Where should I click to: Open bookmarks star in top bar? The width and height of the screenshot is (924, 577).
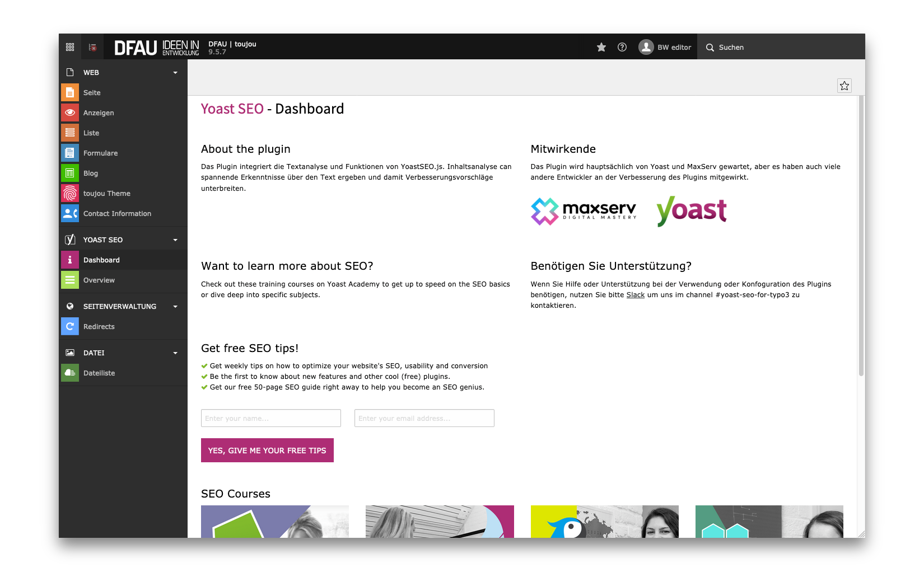(x=601, y=47)
